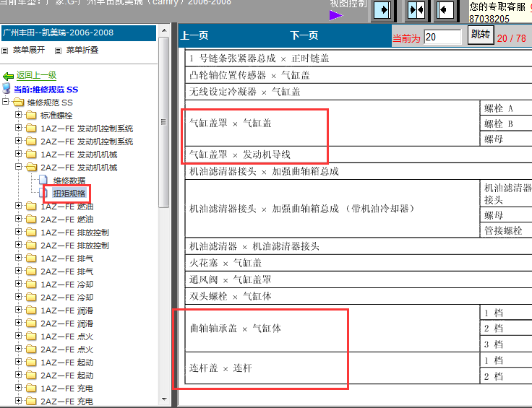Screen dimensions: 532x408
Task: Click the right-arrow view control icon
Action: (x=382, y=10)
